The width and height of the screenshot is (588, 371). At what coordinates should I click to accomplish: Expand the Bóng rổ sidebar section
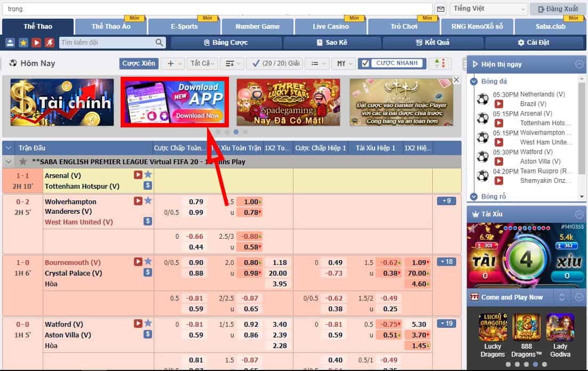tap(474, 196)
